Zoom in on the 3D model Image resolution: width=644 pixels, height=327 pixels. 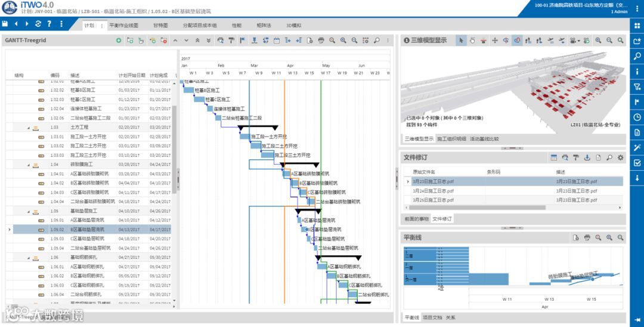[598, 40]
